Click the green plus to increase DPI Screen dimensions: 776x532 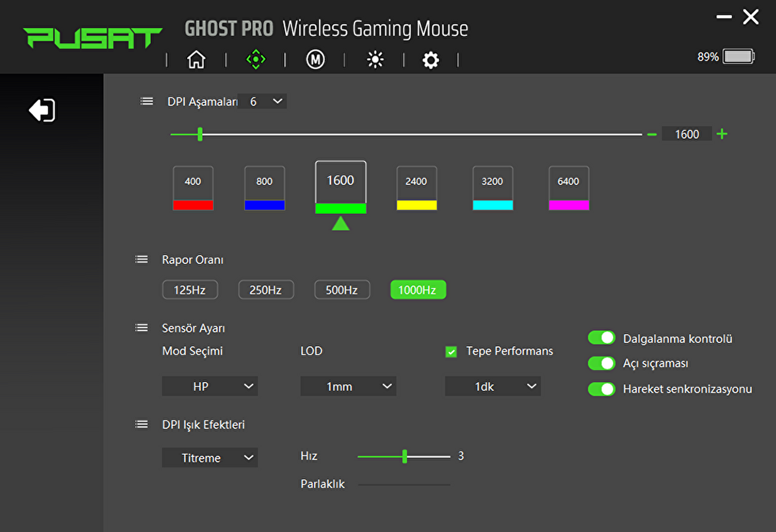point(722,134)
